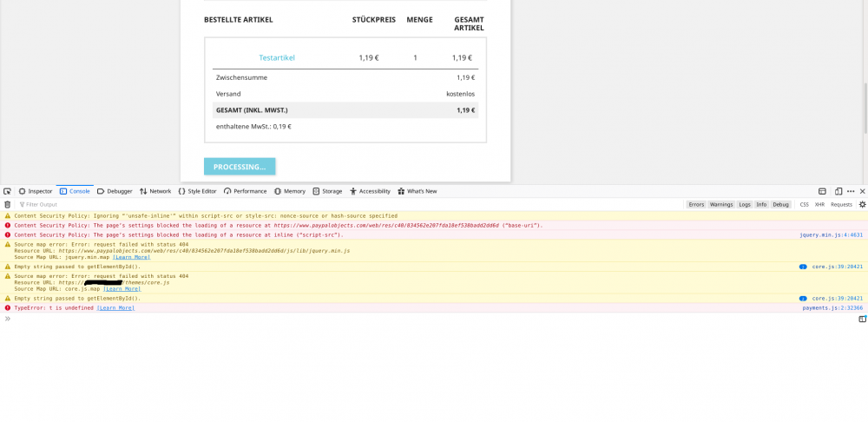Close the developer tools panel

pos(862,191)
